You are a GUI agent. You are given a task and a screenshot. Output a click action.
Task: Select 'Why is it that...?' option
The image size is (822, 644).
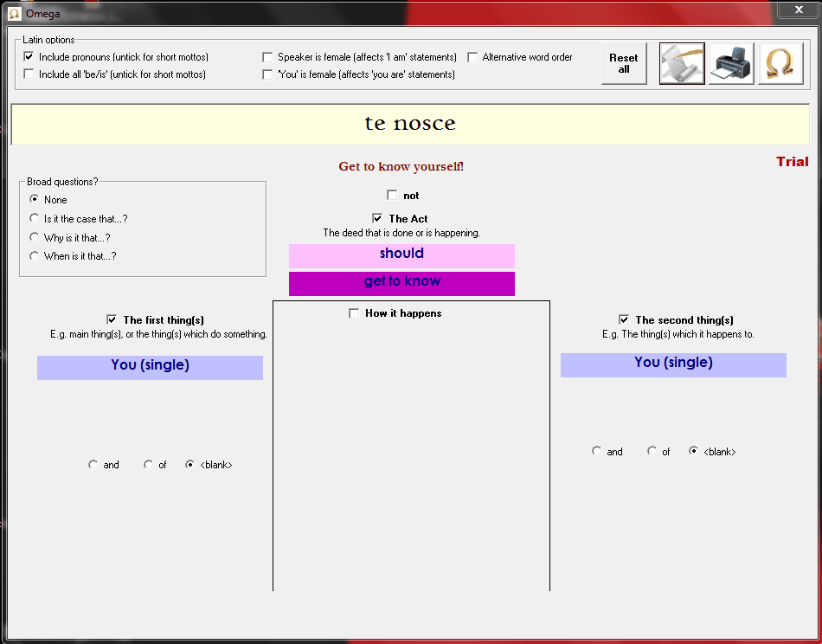coord(34,237)
